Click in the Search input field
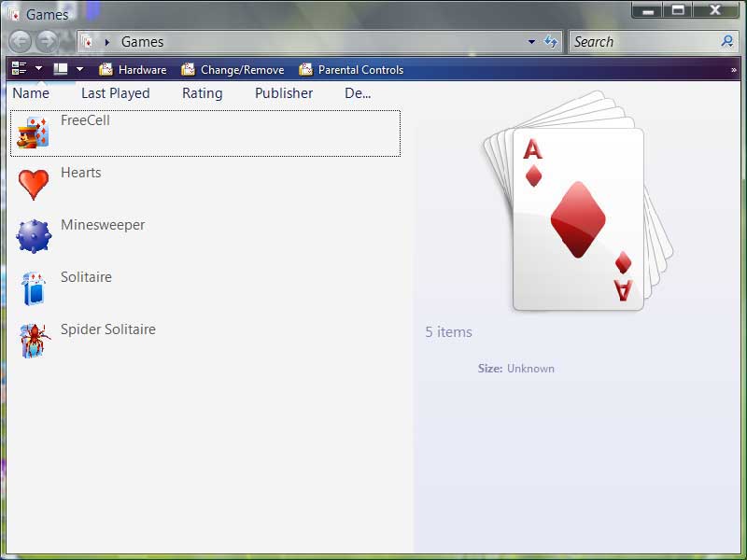This screenshot has height=560, width=747. (x=646, y=42)
